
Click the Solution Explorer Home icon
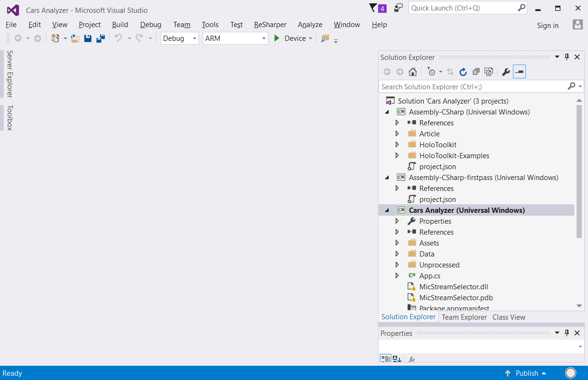[413, 72]
